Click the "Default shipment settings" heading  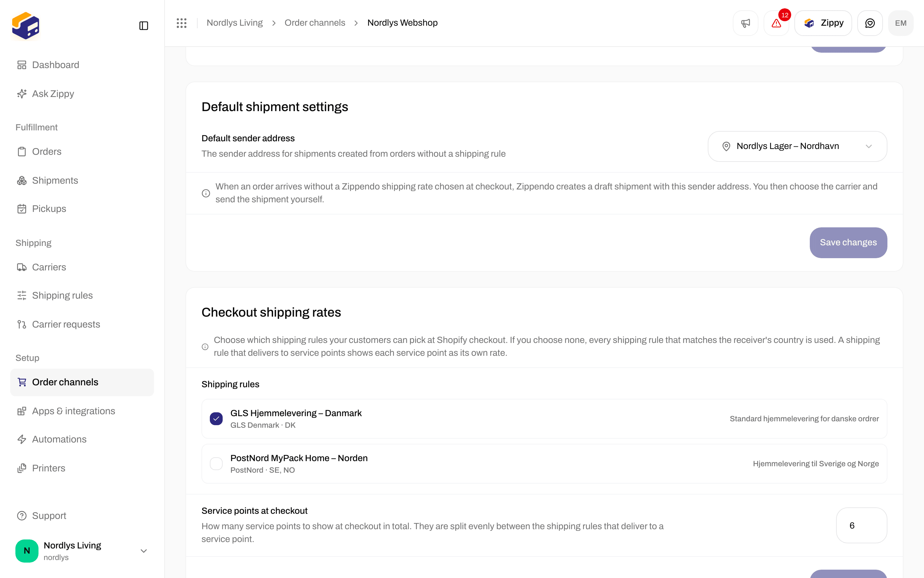(275, 107)
